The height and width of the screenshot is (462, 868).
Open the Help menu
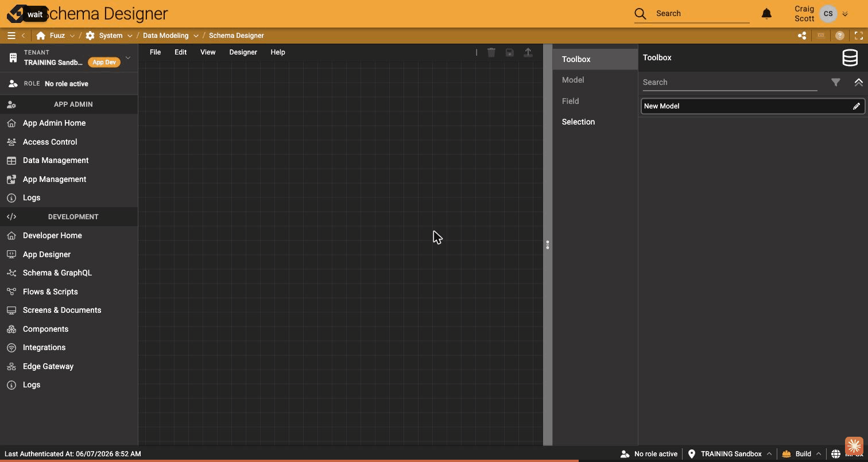278,52
